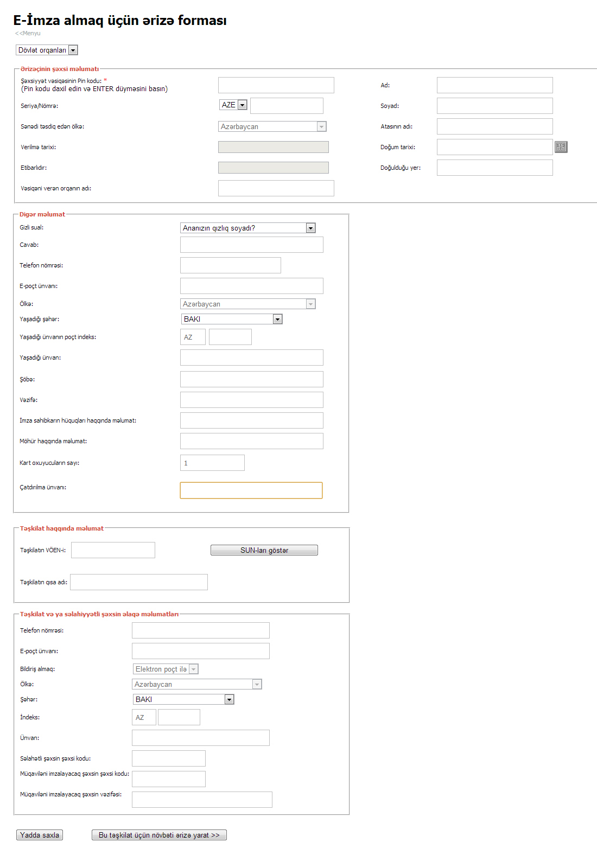Expand the AZE series dropdown
Screen dimensions: 597x868
click(233, 105)
